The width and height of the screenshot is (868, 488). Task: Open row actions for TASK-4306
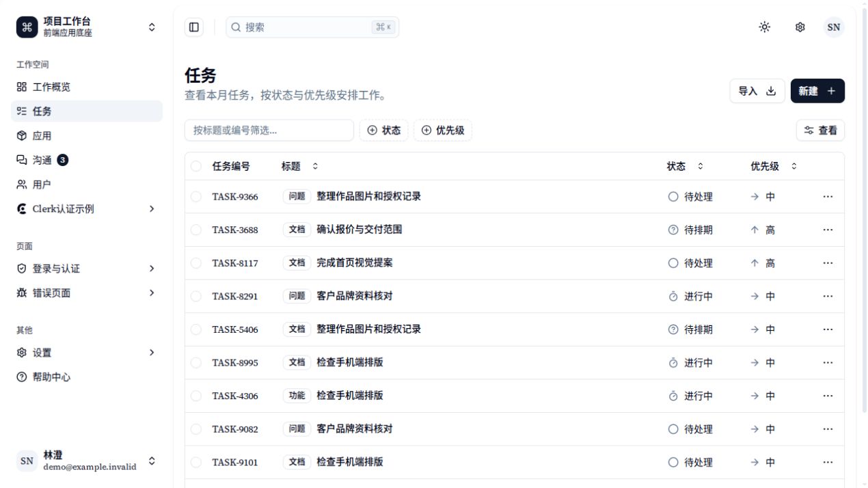828,396
